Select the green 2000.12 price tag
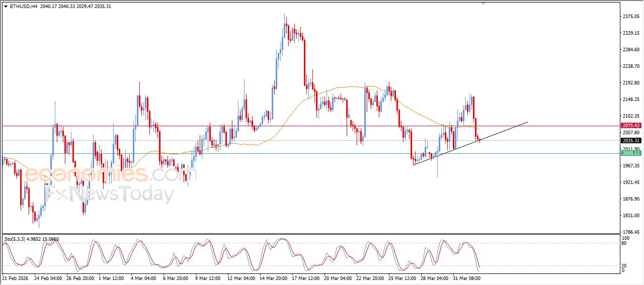644x285 pixels. 630,153
